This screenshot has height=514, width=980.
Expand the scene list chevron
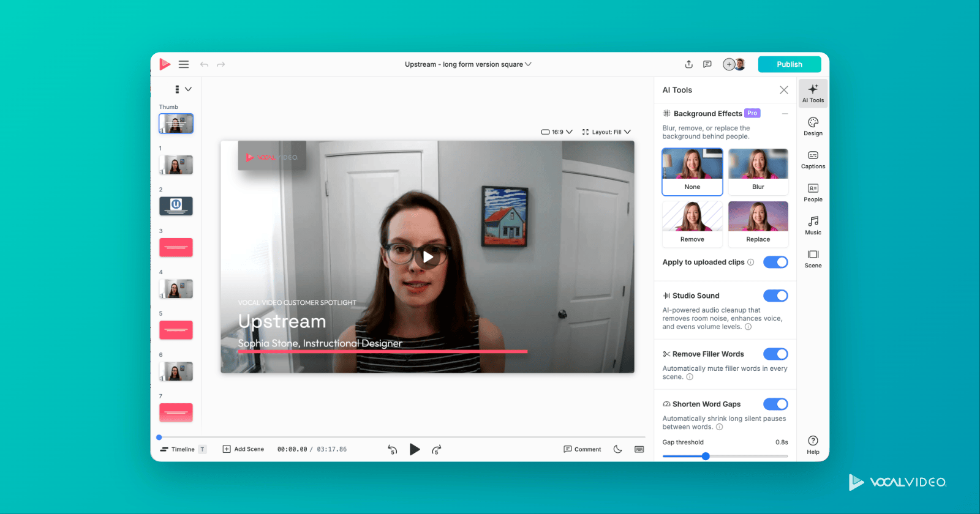[188, 89]
